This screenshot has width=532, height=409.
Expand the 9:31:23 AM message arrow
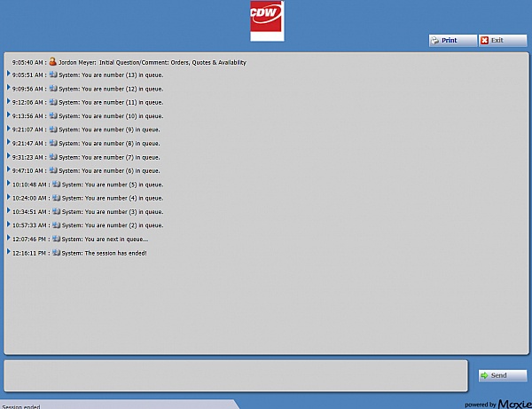point(9,156)
